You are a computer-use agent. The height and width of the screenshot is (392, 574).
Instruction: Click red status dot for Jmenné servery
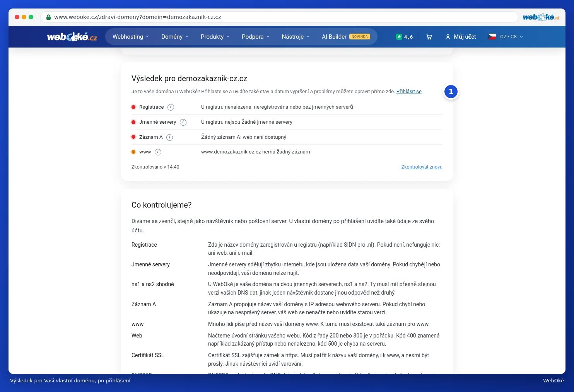[133, 122]
